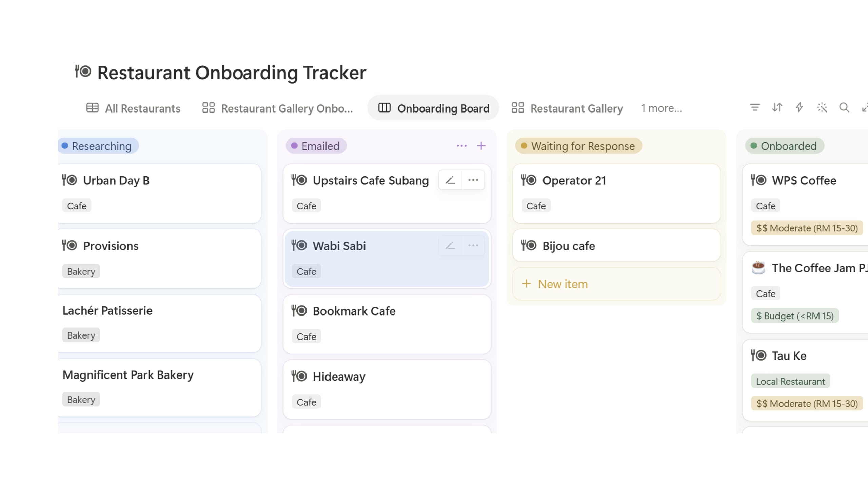Click the Onboarded column status label
This screenshot has width=868, height=488.
[x=785, y=146]
